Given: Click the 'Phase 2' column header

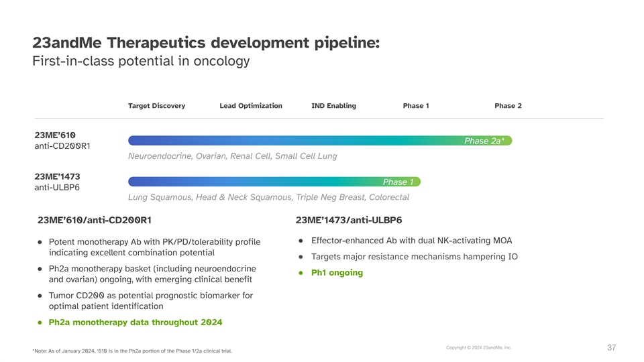Looking at the screenshot, I should pos(508,105).
